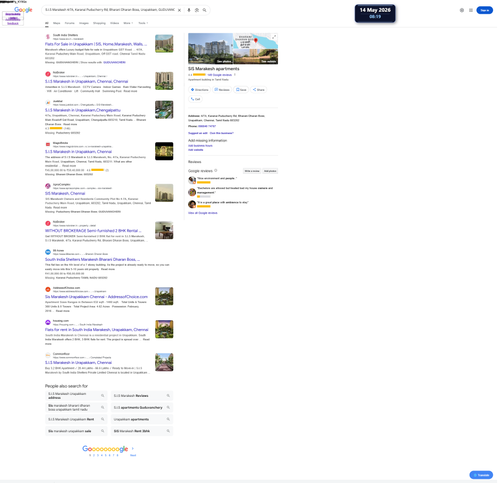The width and height of the screenshot is (500, 483).
Task: Open 'Sis Marakesh Urapakkam Chennai - AddressofChoice.com' link
Action: tap(96, 297)
